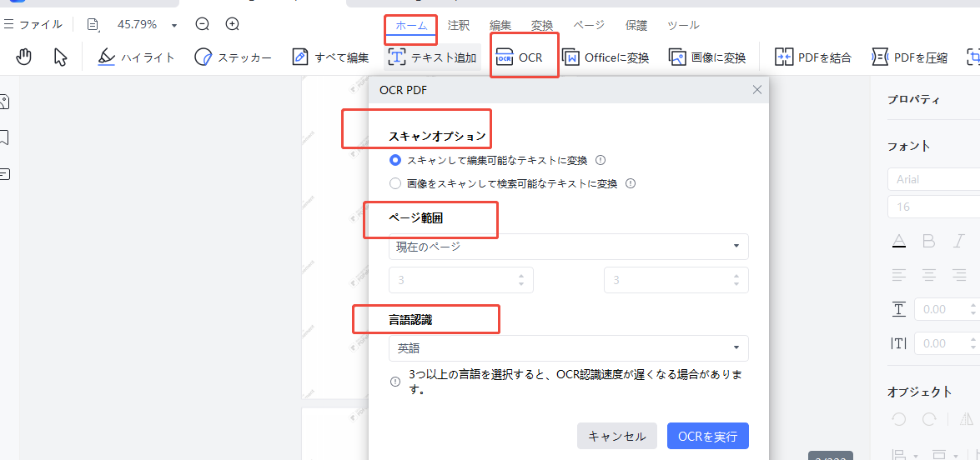Click the テキスト追加 add text tool

pyautogui.click(x=433, y=58)
